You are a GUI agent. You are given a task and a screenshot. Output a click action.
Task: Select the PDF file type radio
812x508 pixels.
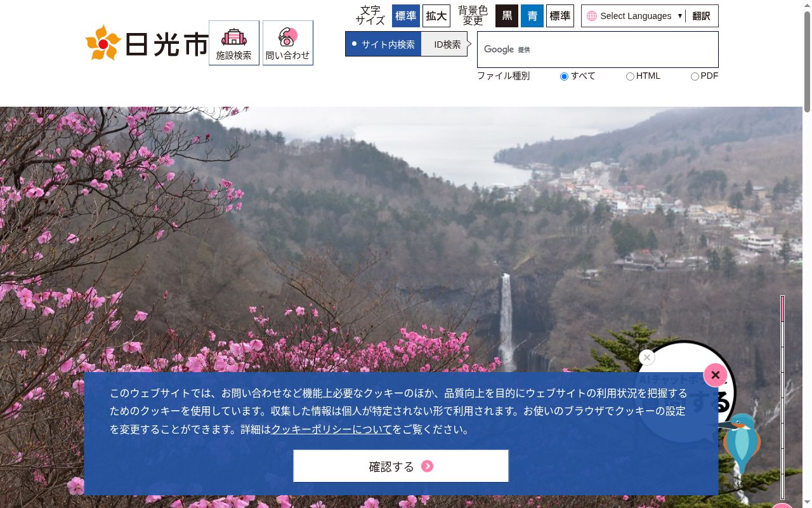coord(695,76)
